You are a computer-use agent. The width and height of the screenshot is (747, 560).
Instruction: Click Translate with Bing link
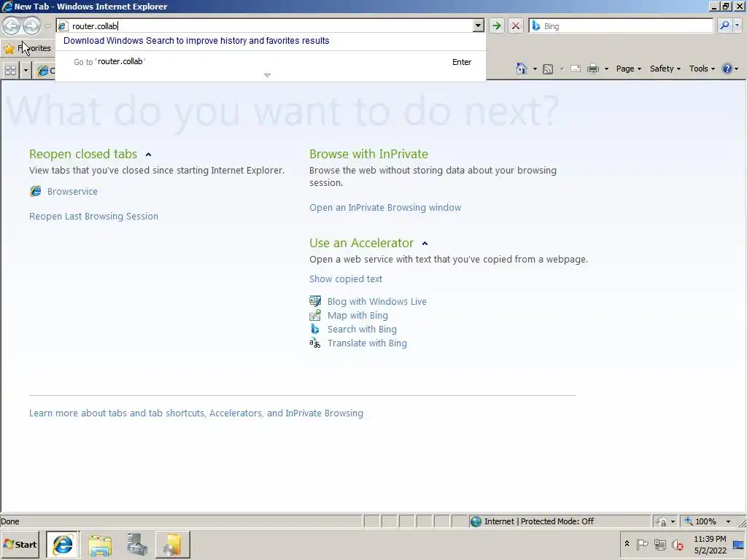[x=367, y=343]
